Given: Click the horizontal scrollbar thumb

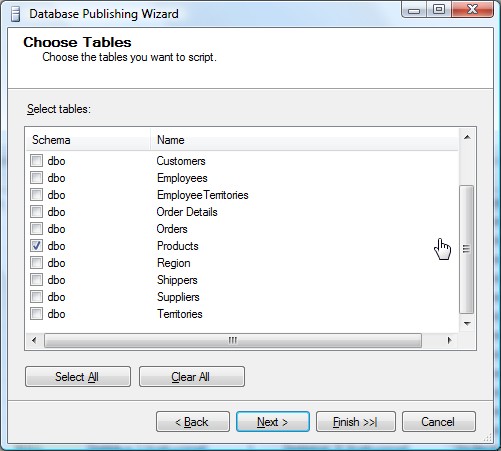Looking at the screenshot, I should point(233,340).
